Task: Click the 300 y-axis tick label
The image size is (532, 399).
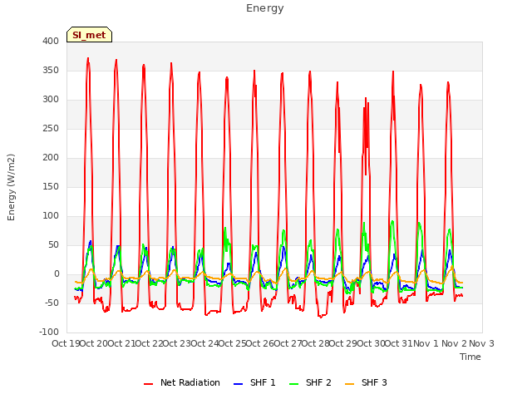Action: 51,100
